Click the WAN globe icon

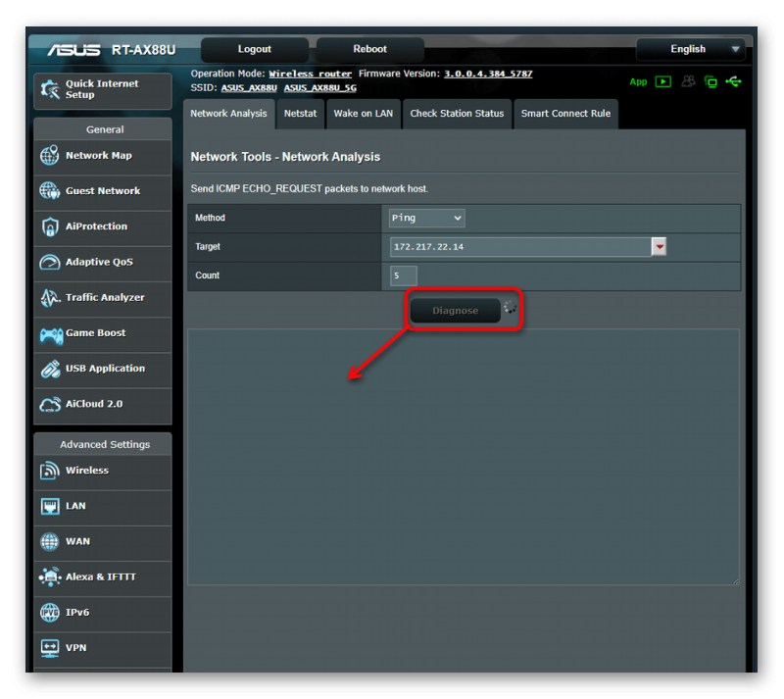click(x=50, y=541)
